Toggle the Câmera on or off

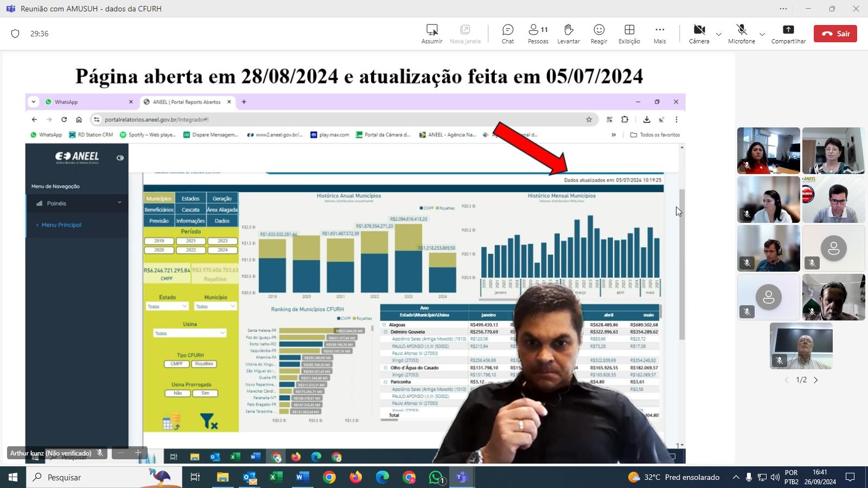[699, 34]
